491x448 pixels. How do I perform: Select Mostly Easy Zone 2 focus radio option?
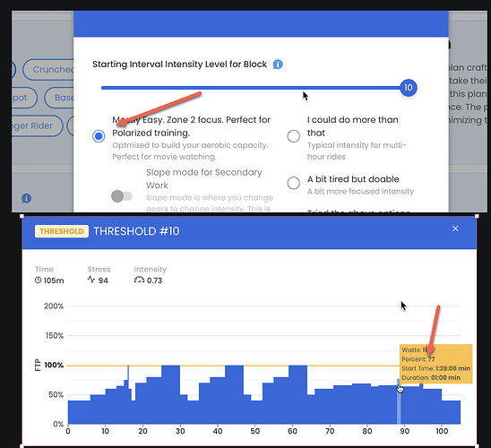tap(99, 136)
